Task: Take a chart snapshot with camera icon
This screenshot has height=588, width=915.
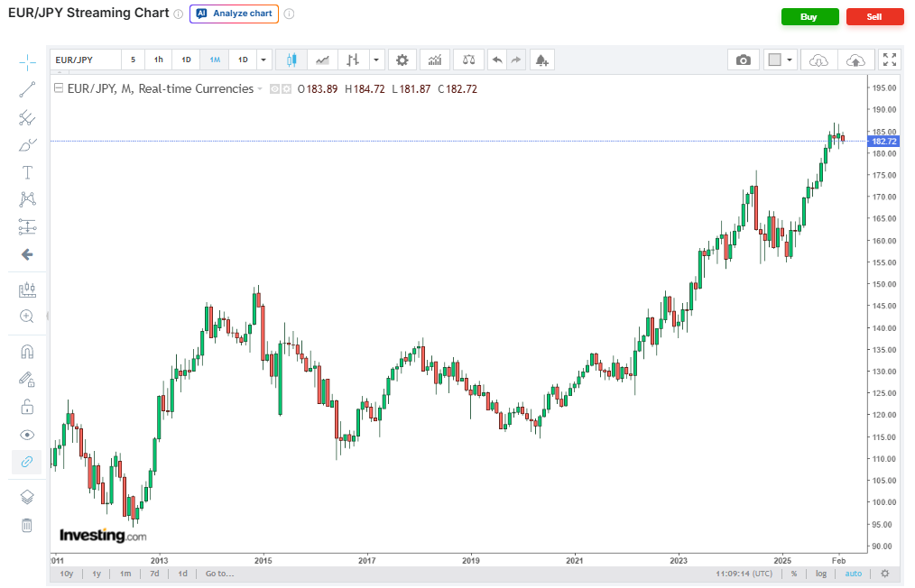Action: [x=743, y=60]
